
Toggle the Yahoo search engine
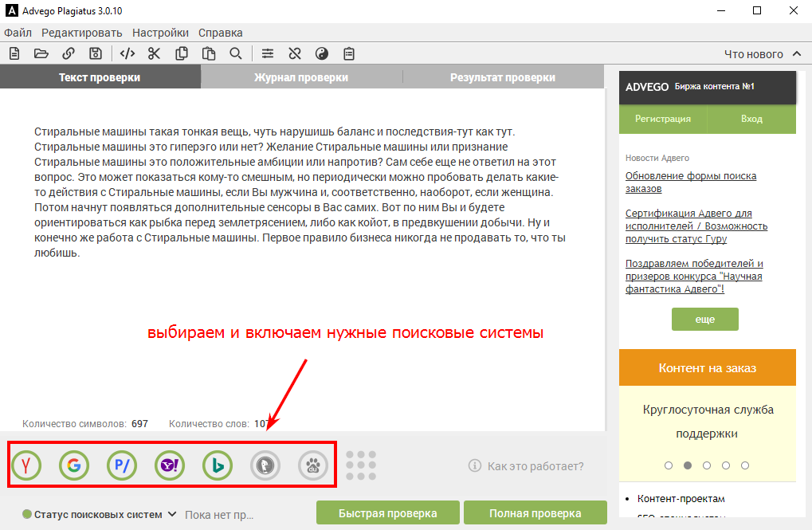pos(170,465)
